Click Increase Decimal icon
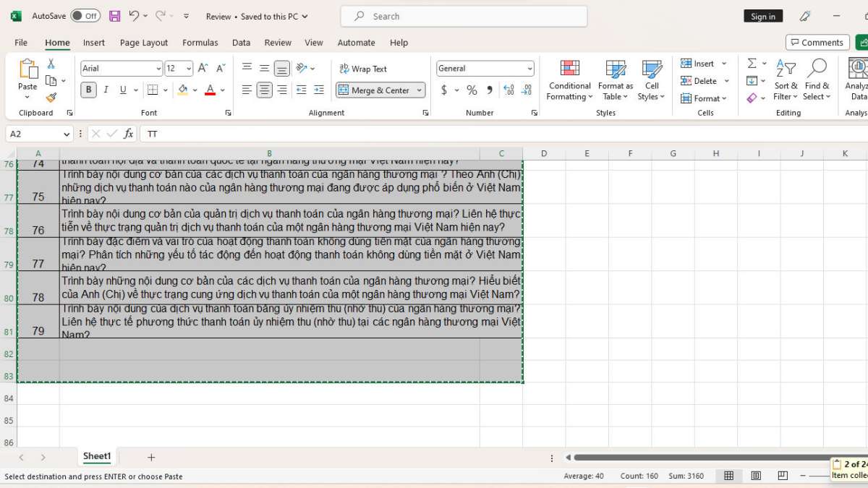 pyautogui.click(x=509, y=90)
